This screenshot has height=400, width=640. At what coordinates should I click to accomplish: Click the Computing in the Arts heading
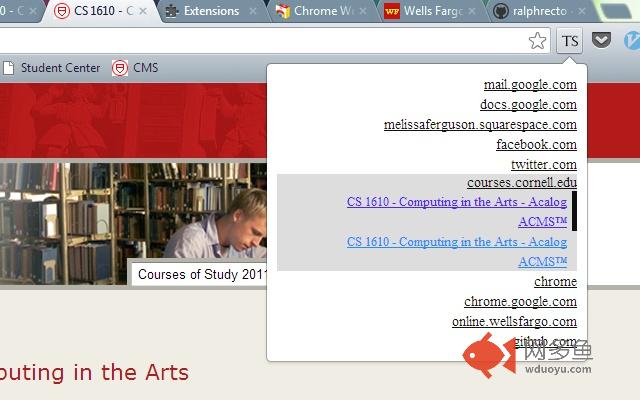pos(94,372)
